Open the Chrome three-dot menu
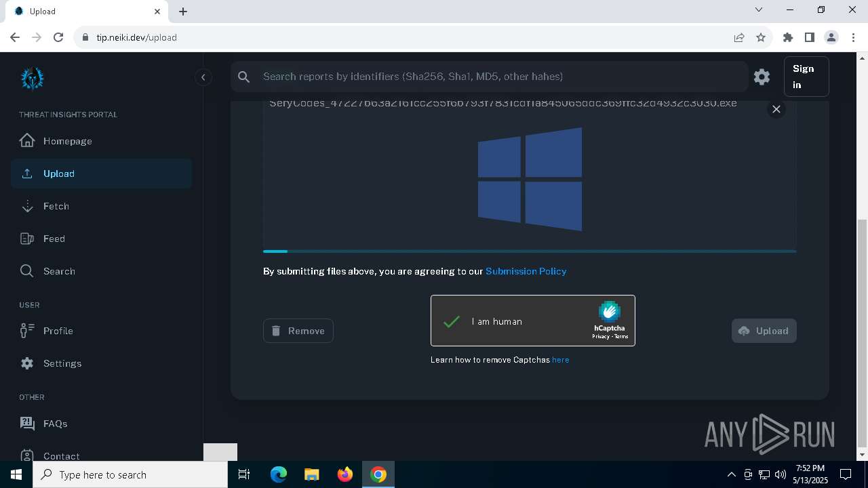868x488 pixels. coord(853,37)
